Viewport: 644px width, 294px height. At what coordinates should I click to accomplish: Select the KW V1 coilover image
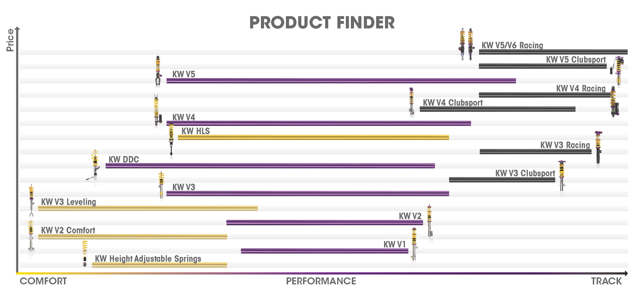[414, 244]
